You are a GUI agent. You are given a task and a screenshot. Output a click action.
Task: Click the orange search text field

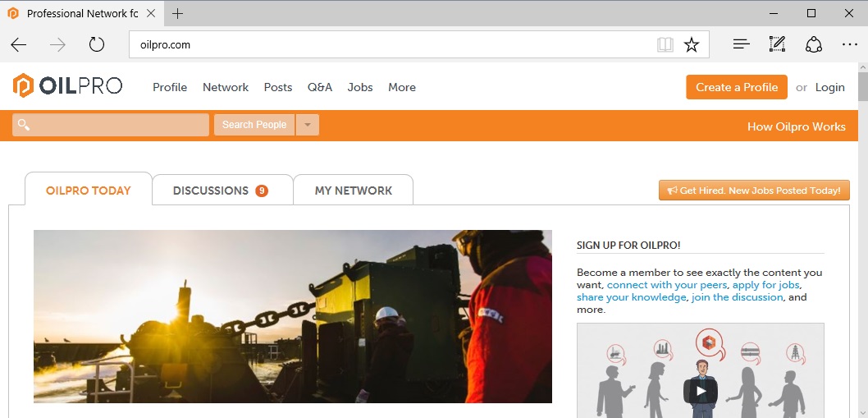111,125
